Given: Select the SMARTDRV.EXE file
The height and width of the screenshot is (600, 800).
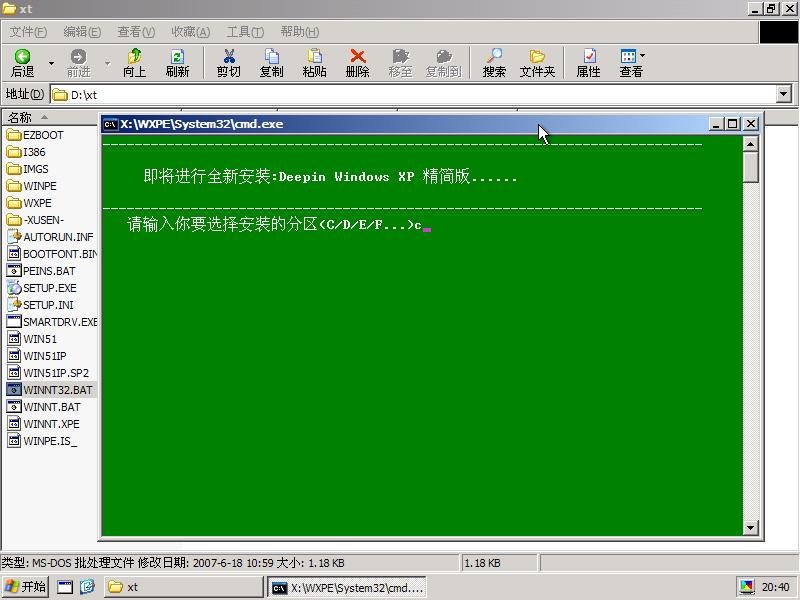Looking at the screenshot, I should click(52, 322).
